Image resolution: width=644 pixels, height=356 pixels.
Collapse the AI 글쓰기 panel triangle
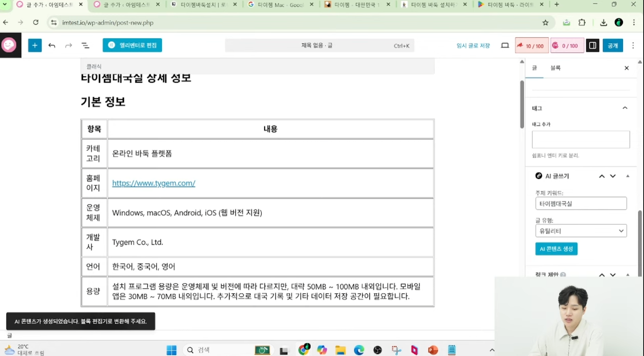[x=628, y=176]
